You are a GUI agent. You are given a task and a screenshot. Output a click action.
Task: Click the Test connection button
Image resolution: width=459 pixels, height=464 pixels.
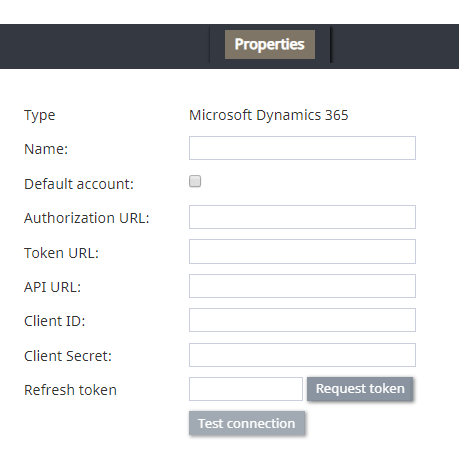pos(247,423)
